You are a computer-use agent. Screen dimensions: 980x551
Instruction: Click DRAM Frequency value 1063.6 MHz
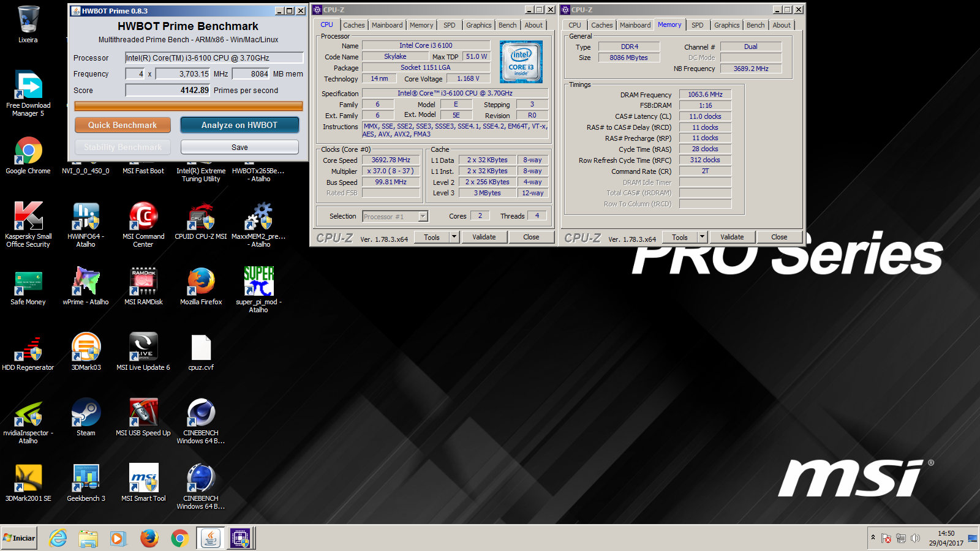pos(705,94)
